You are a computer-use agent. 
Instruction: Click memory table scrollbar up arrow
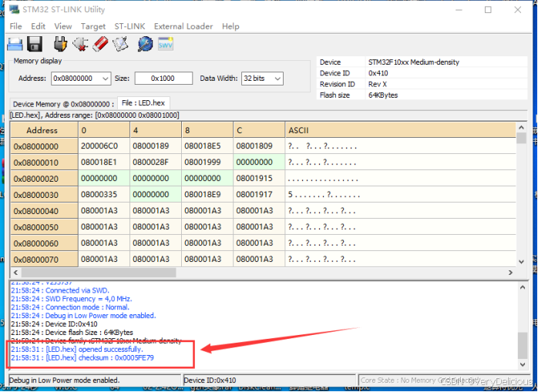tap(521, 128)
